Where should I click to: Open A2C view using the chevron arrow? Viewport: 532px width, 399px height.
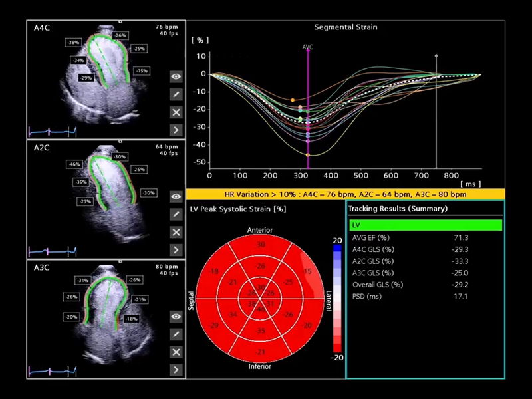176,250
